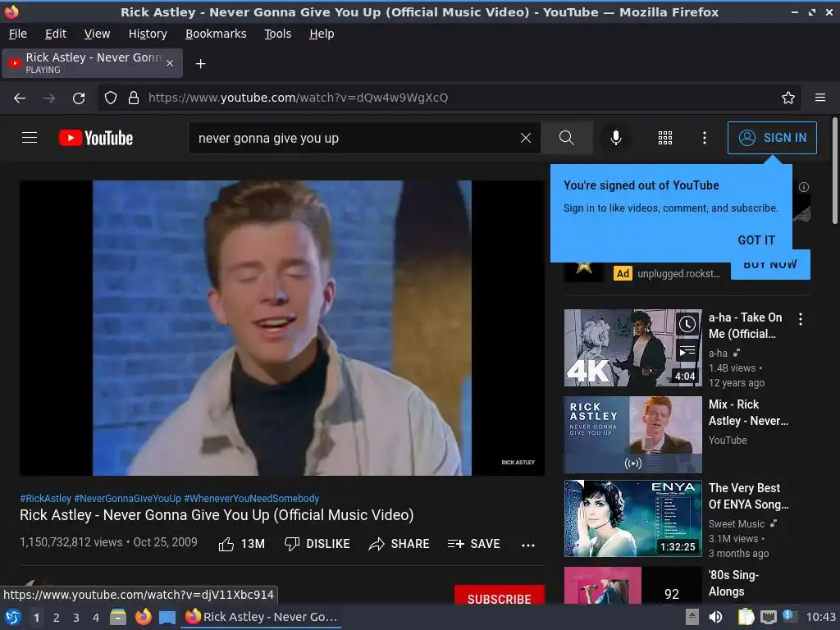Switch to workspace 4 in the pager

96,618
